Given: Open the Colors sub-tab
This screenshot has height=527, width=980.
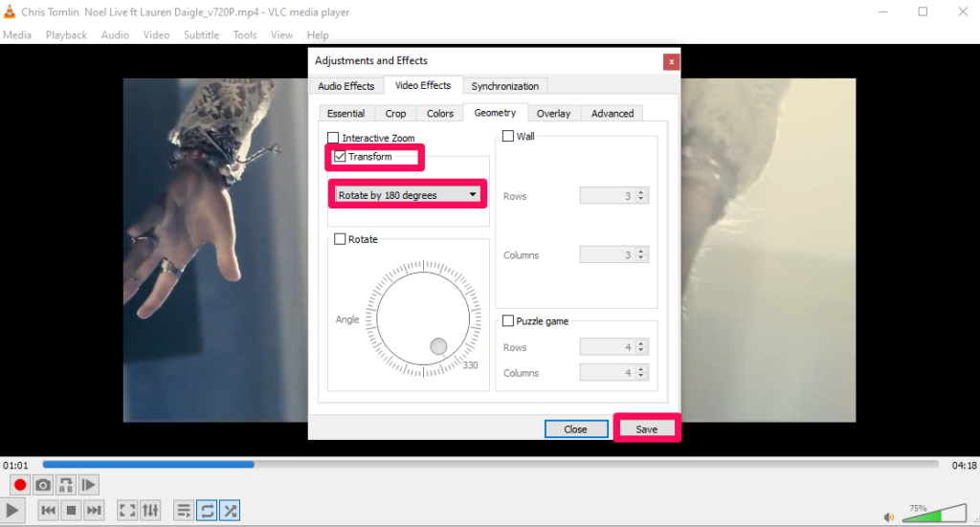Looking at the screenshot, I should 440,114.
